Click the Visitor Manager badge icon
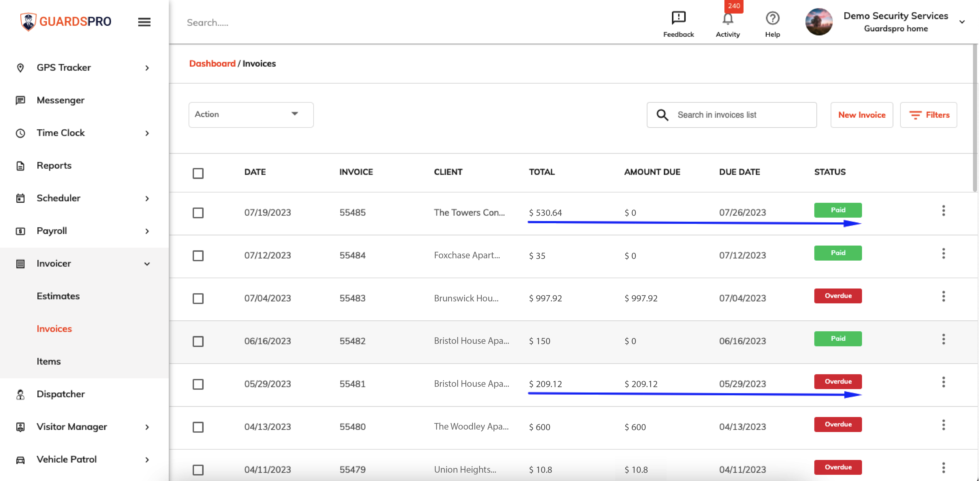The height and width of the screenshot is (481, 980). click(21, 427)
